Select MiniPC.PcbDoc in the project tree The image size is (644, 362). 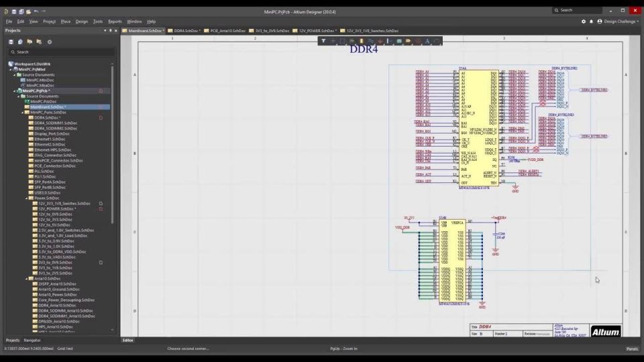(43, 101)
